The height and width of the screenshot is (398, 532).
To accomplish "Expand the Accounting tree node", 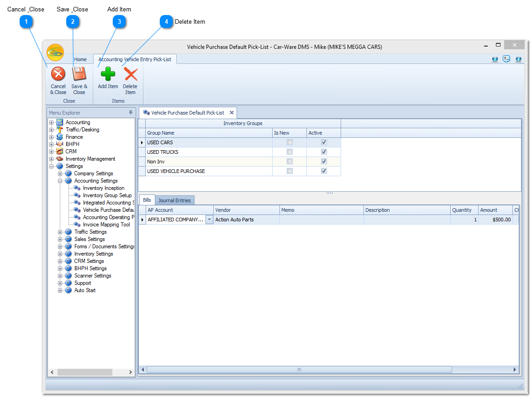I will 51,122.
